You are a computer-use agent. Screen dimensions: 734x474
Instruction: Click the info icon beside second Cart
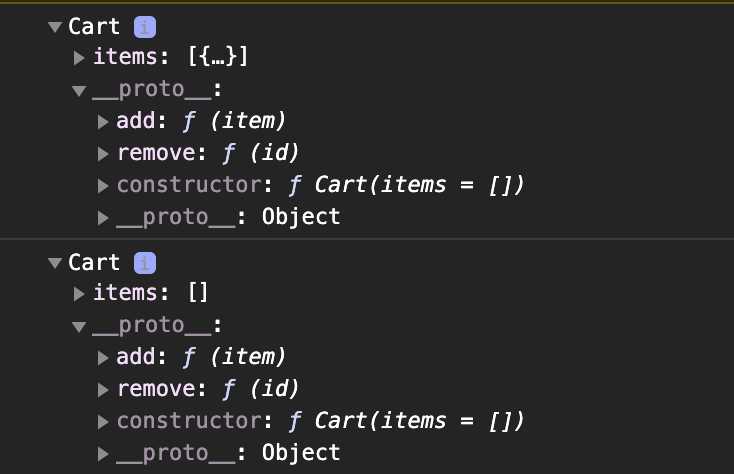tap(145, 263)
